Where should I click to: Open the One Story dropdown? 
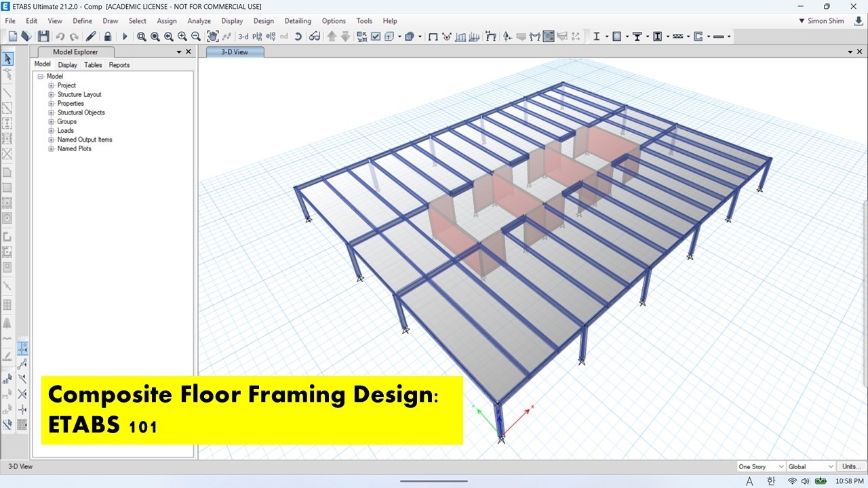pyautogui.click(x=761, y=466)
